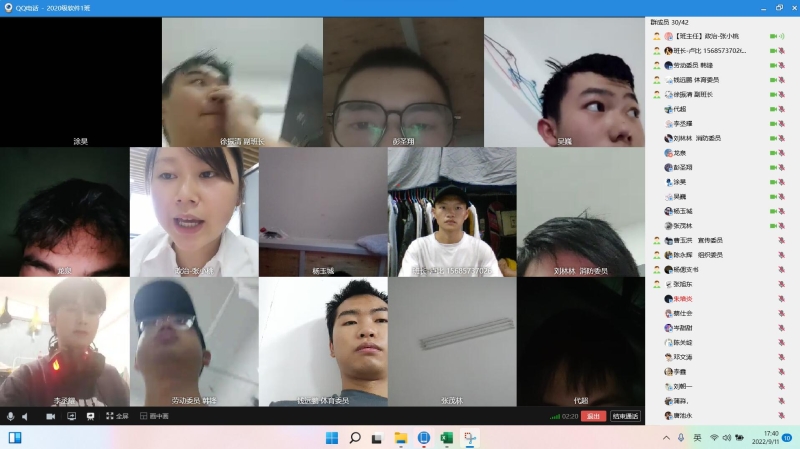Expand the system tray hidden icons chevron
This screenshot has height=449, width=800.
tap(666, 438)
